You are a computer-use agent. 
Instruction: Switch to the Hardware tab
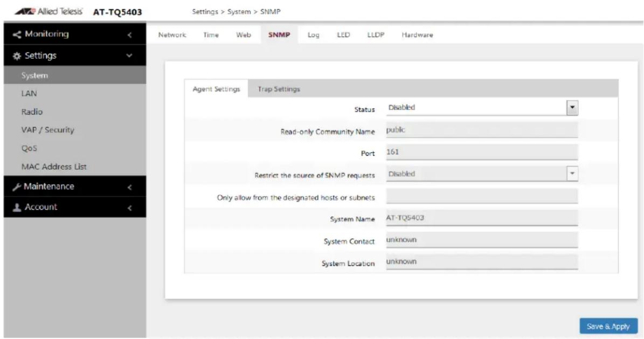tap(417, 35)
